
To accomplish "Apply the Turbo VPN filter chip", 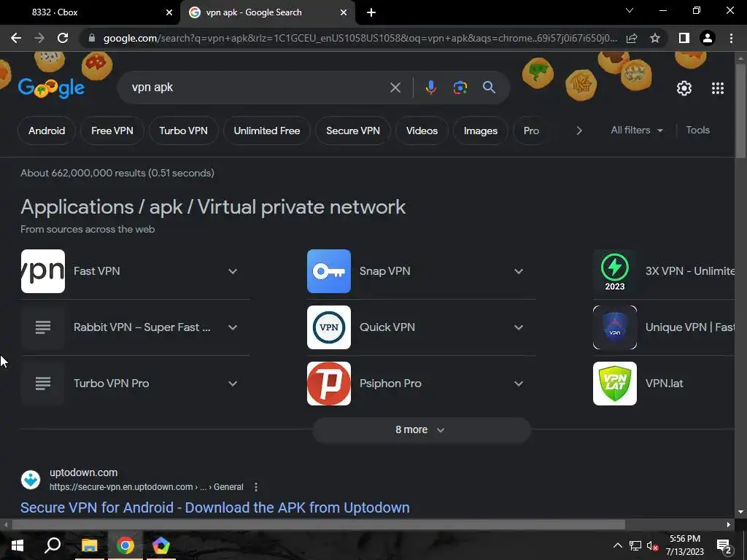I will tap(183, 131).
